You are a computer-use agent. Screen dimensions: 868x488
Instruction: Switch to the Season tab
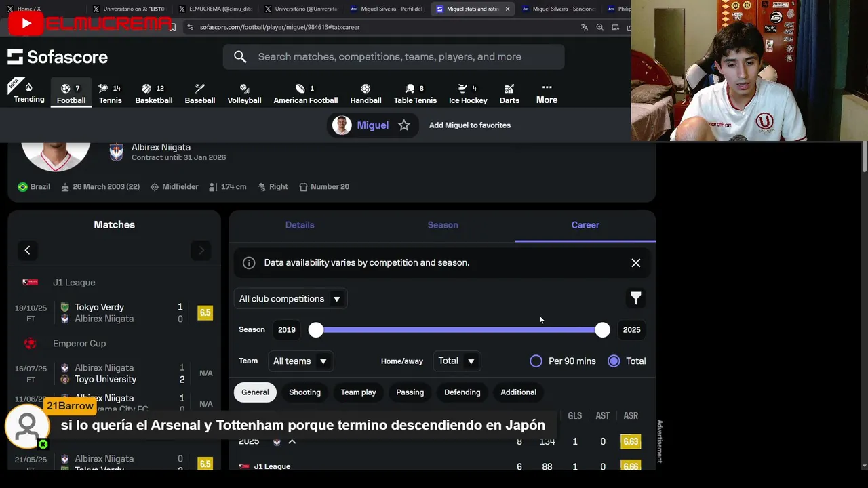point(443,225)
